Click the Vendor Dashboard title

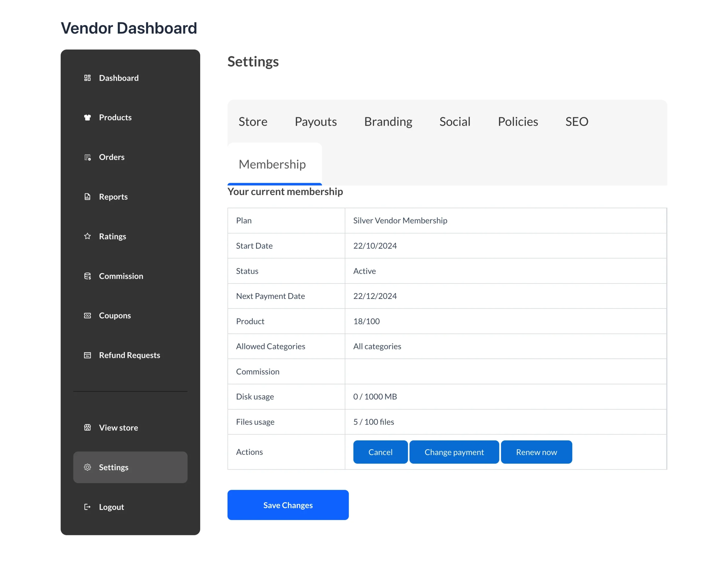pos(129,28)
